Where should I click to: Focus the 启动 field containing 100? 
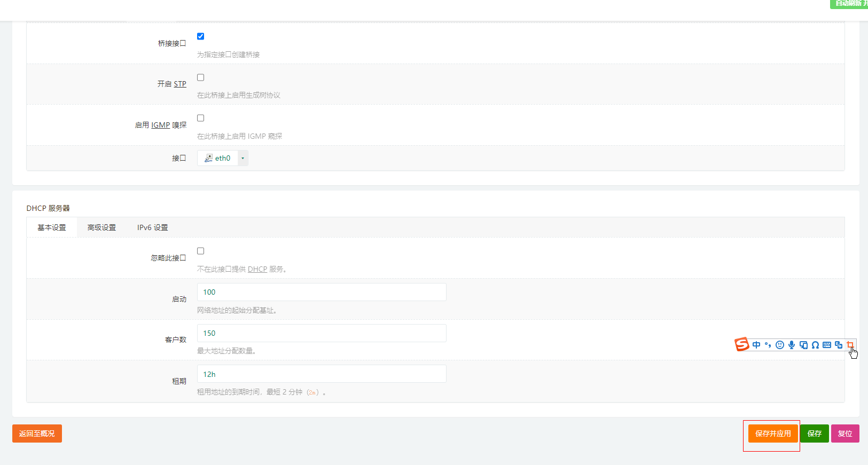pyautogui.click(x=322, y=292)
